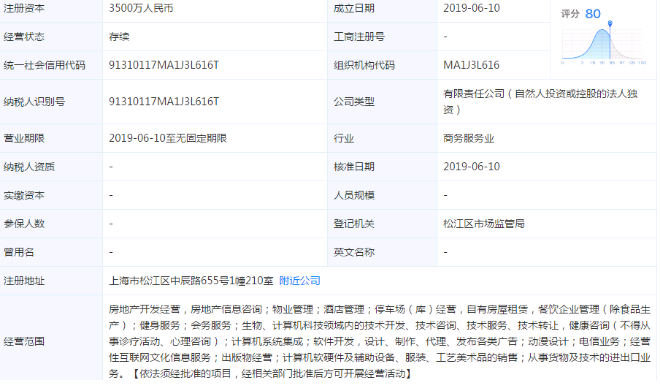Select the 统一社会信用代码 value 91310117MA1J3L616T

pyautogui.click(x=164, y=65)
